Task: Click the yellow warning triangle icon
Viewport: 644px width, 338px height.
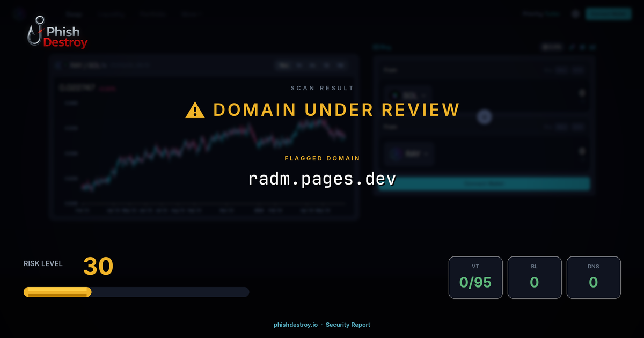Action: pos(195,110)
